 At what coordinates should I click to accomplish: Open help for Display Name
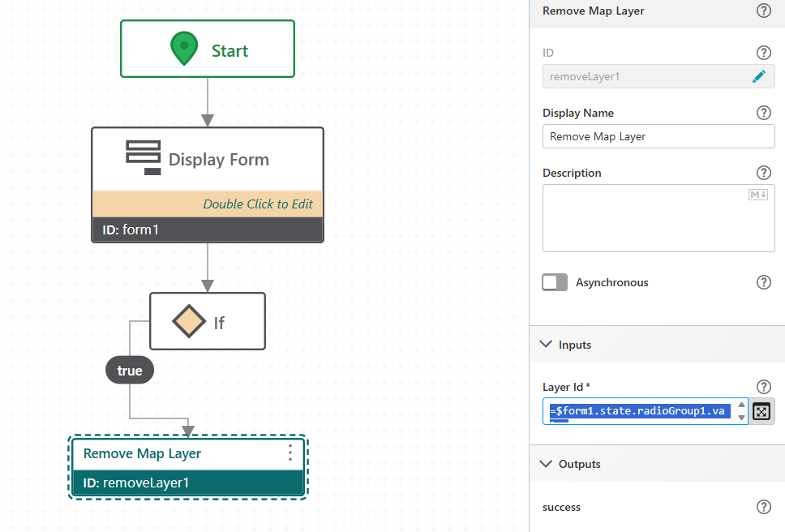pyautogui.click(x=763, y=113)
